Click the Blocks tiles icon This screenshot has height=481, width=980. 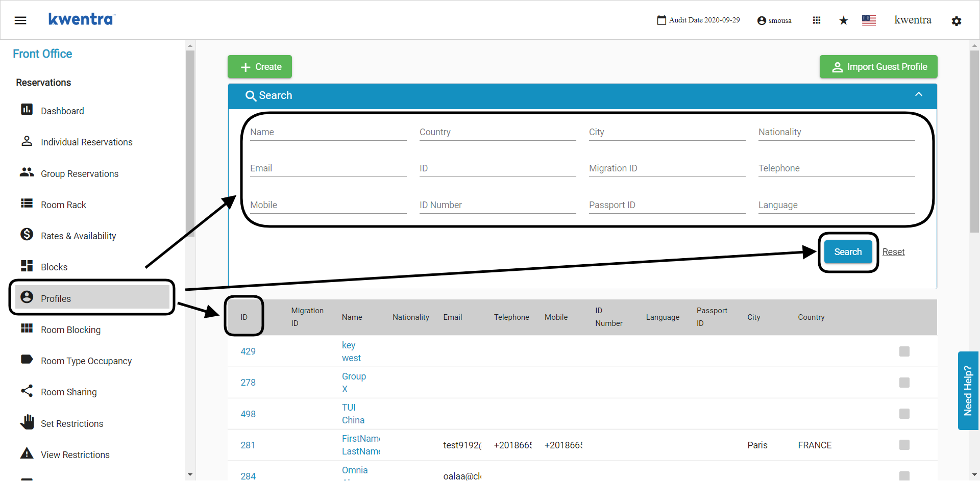pos(27,266)
